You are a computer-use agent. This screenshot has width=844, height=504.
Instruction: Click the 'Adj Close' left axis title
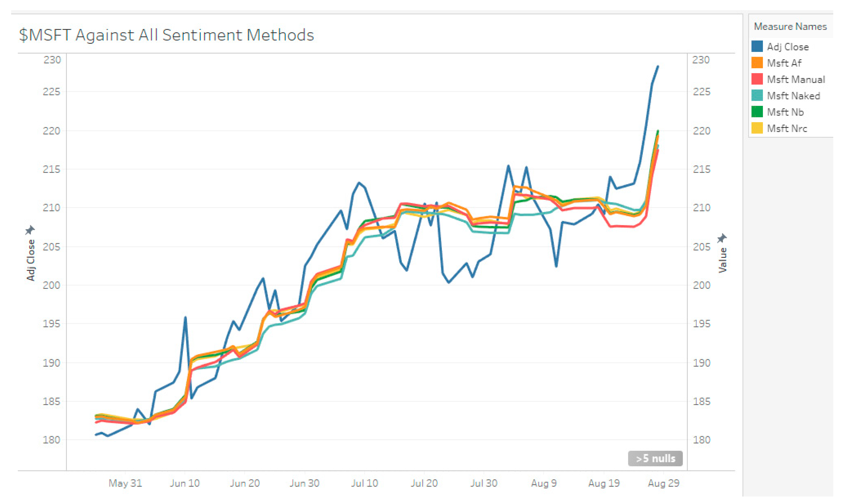(x=31, y=260)
